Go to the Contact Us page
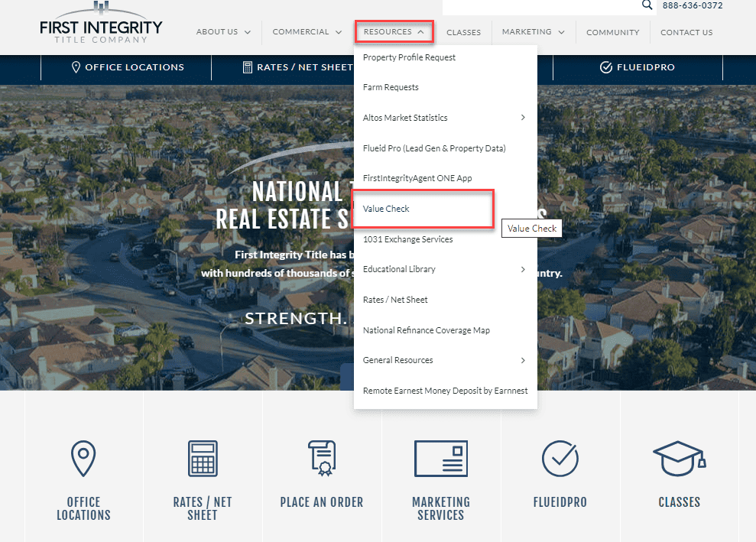This screenshot has width=756, height=542. point(686,32)
